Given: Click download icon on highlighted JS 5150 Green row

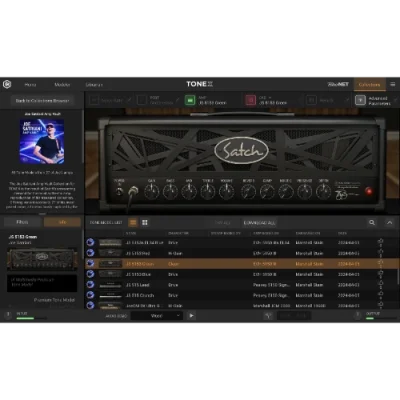Looking at the screenshot, I should click(90, 263).
